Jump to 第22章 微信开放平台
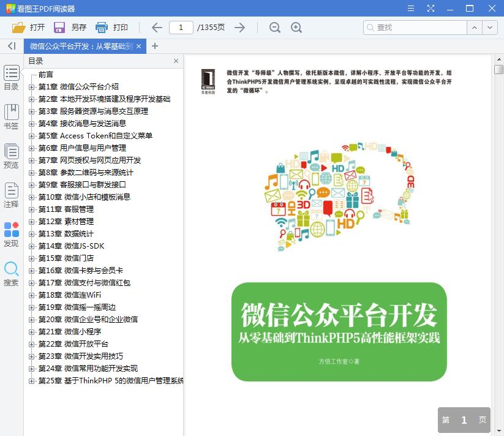504x436 pixels. [x=73, y=344]
